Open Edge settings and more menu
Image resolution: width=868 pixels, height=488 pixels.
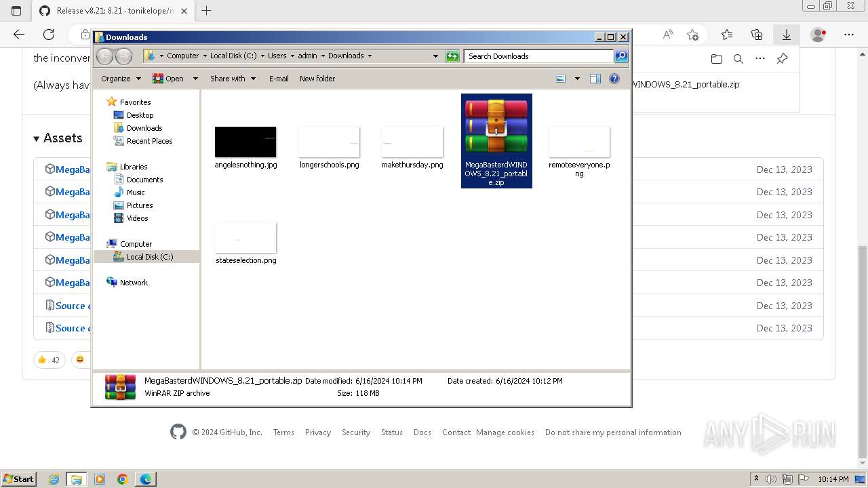tap(848, 34)
